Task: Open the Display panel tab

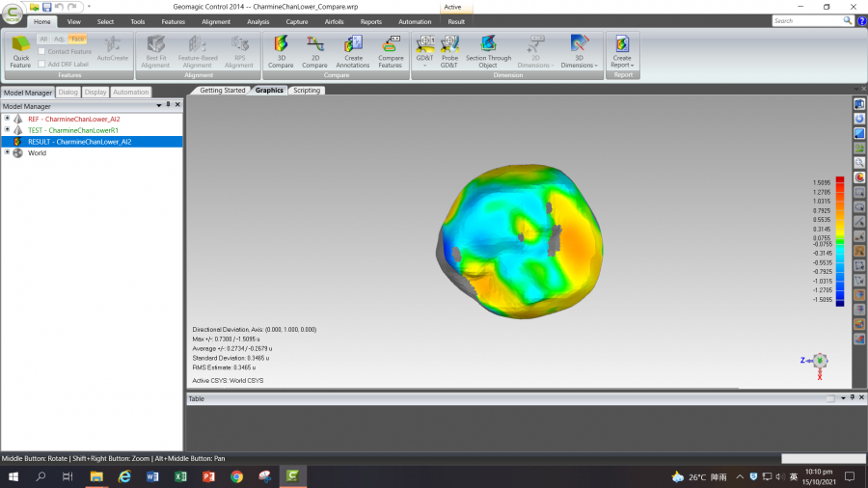Action: click(x=95, y=93)
